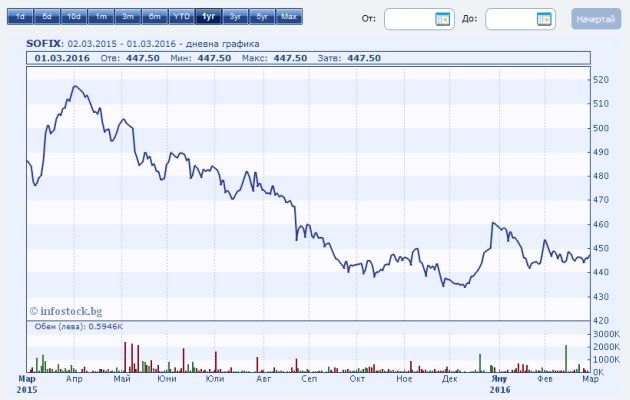Select the 1d time range
Image resolution: width=630 pixels, height=400 pixels.
[20, 18]
